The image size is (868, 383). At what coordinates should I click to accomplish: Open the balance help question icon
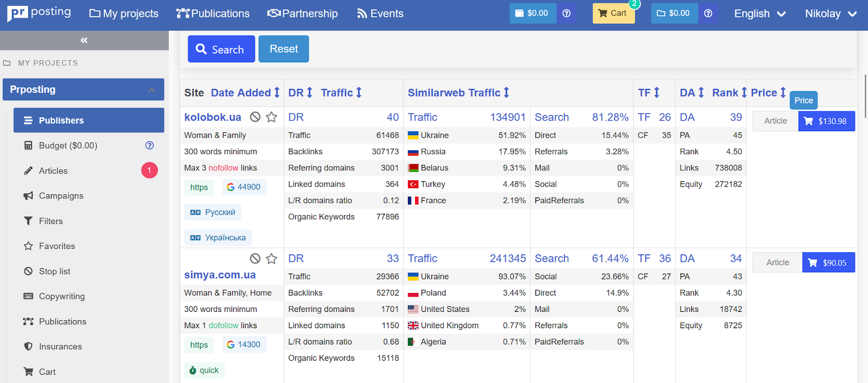point(566,13)
